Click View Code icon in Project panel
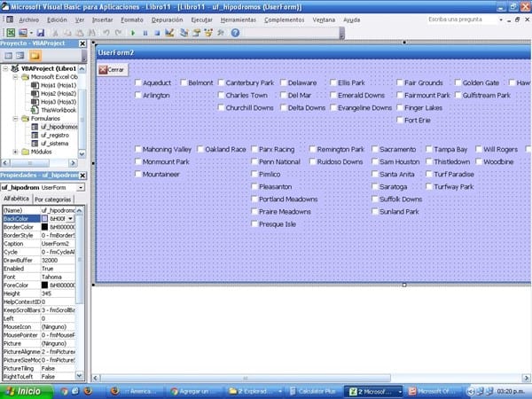This screenshot has width=532, height=399. click(9, 56)
